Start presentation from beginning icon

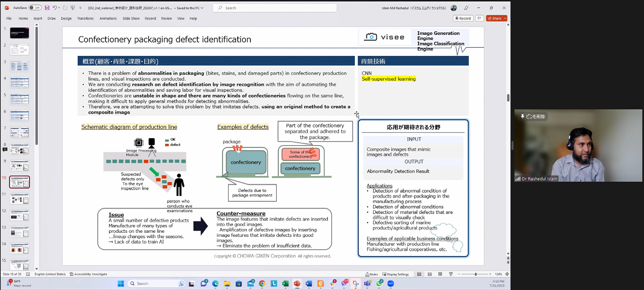(73, 8)
